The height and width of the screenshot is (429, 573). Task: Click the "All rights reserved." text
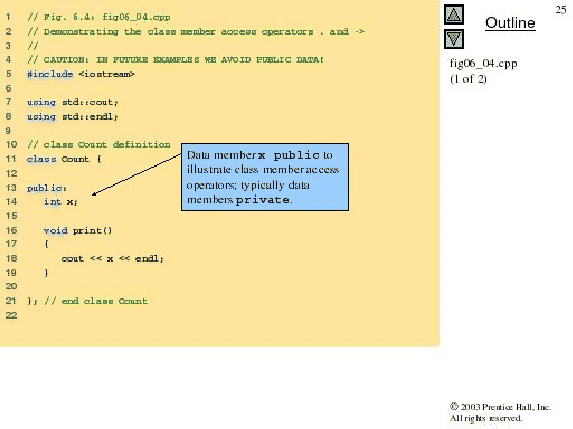(486, 418)
